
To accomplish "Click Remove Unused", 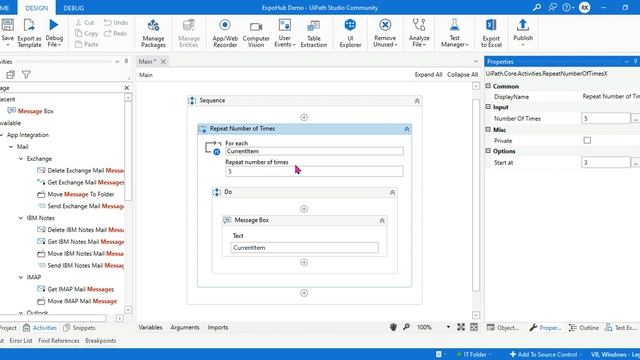I will pos(385,33).
